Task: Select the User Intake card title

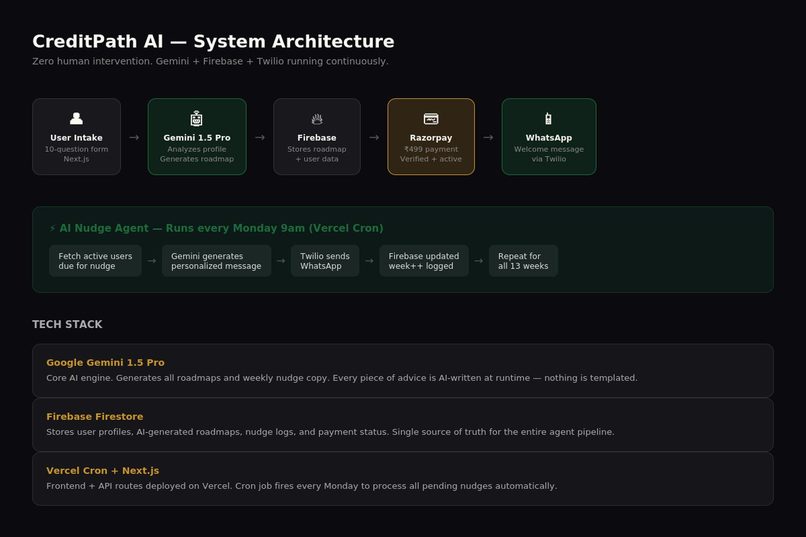Action: (76, 138)
